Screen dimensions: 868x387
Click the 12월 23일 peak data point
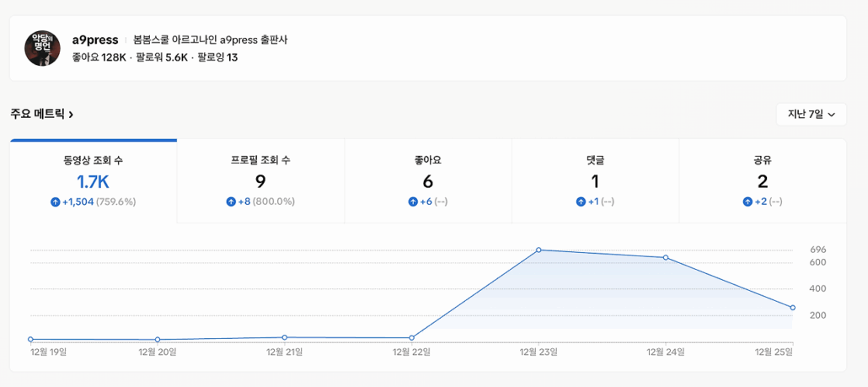(x=538, y=250)
